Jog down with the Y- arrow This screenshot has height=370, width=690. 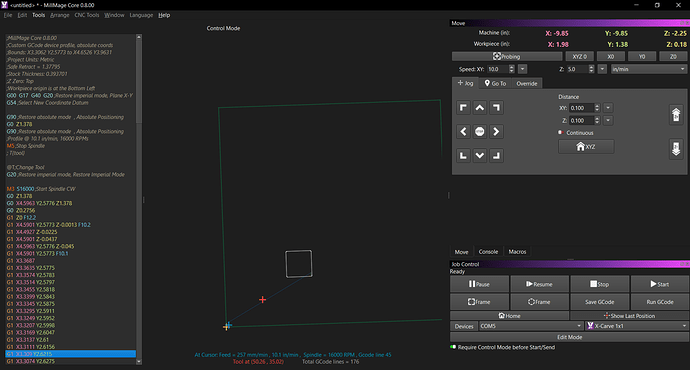click(480, 155)
